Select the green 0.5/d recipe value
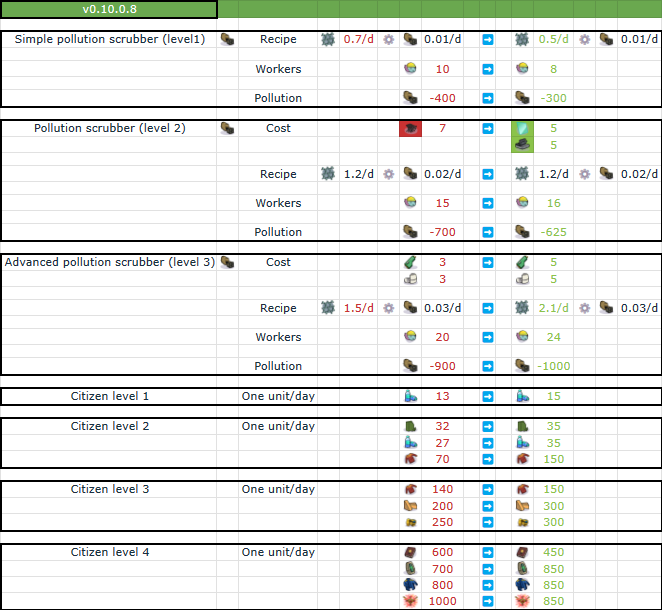 point(553,39)
